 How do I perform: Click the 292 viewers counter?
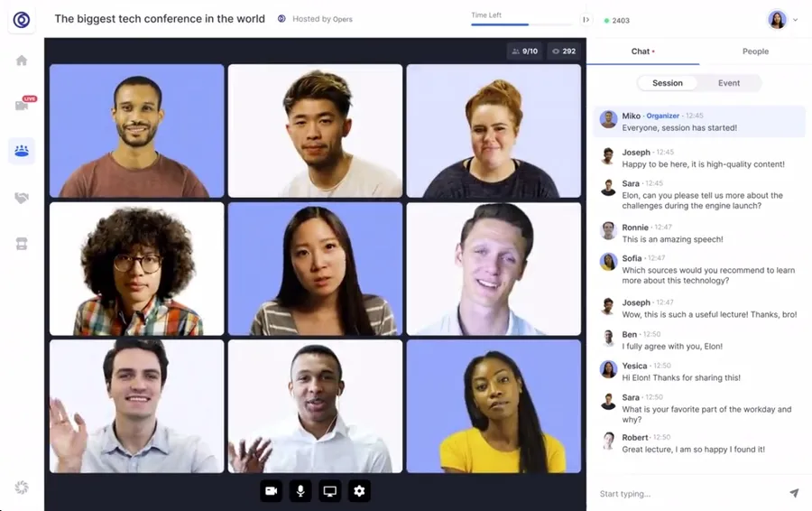[x=564, y=51]
